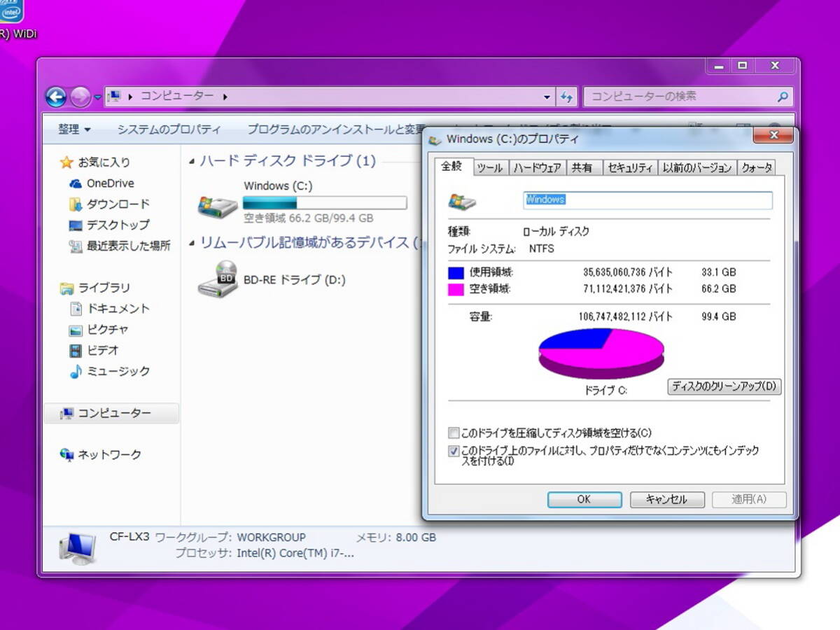
Task: Switch to the 全般 tab
Action: click(x=451, y=167)
